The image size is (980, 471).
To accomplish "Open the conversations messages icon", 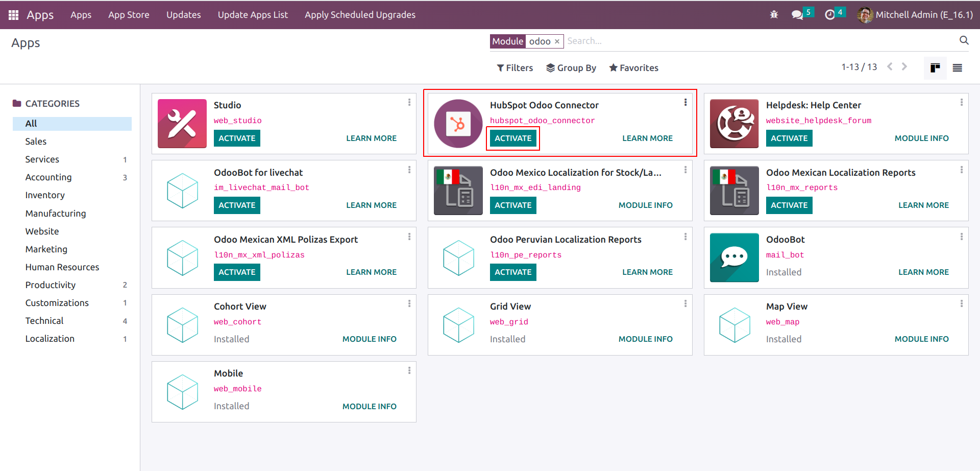I will click(x=797, y=15).
